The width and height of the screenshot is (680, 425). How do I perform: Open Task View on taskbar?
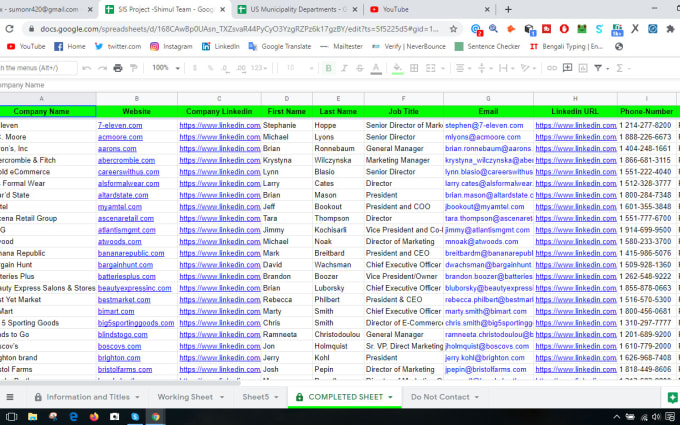(x=12, y=417)
